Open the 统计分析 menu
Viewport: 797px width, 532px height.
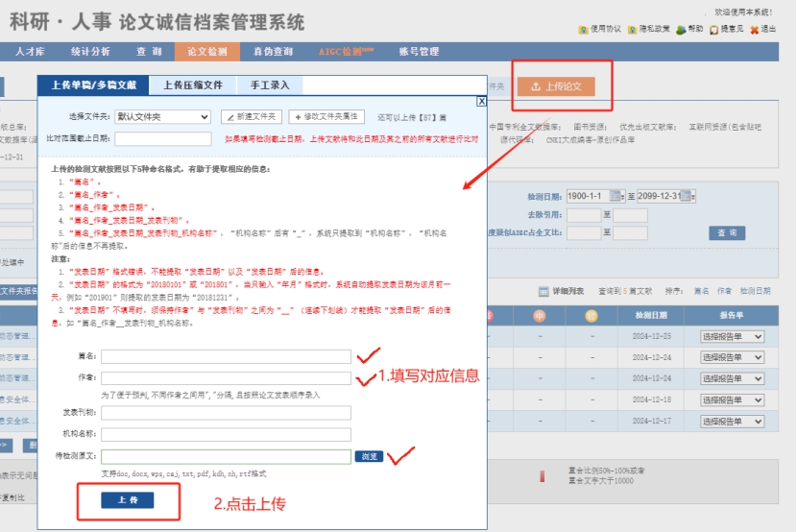(90, 52)
